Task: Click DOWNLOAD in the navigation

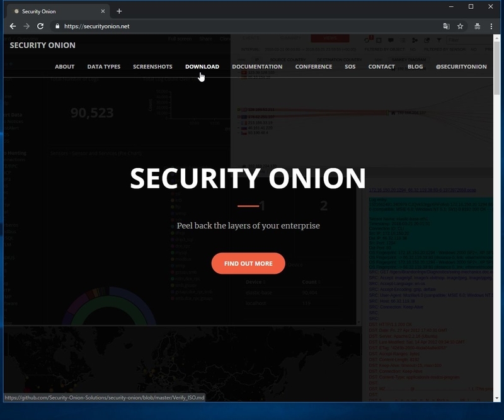Action: pyautogui.click(x=202, y=67)
